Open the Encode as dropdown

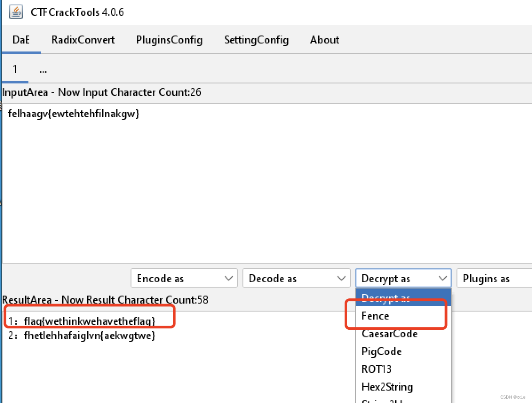pos(184,278)
